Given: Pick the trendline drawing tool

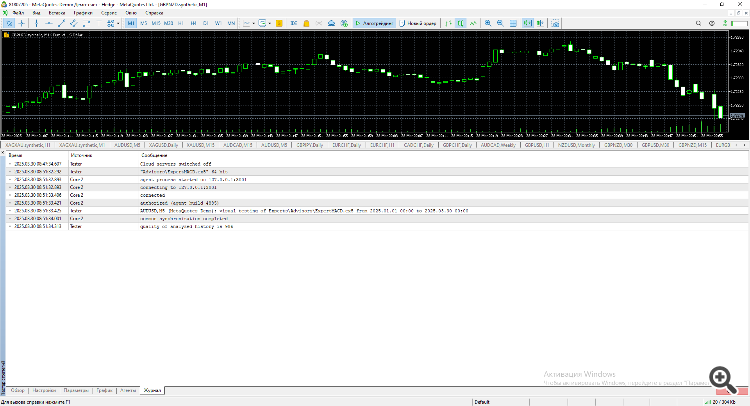Looking at the screenshot, I should [60, 21].
